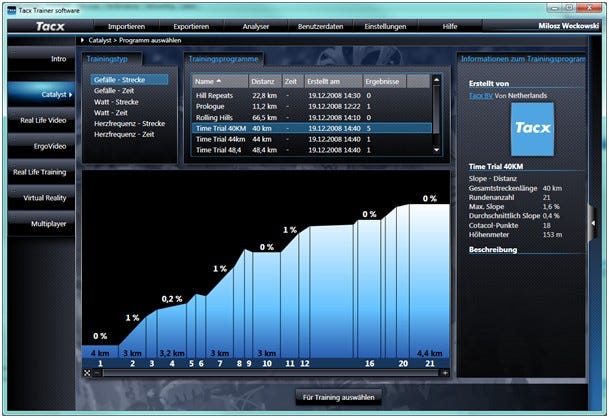Click the profile zoom slider track
The image size is (609, 418).
[x=271, y=373]
